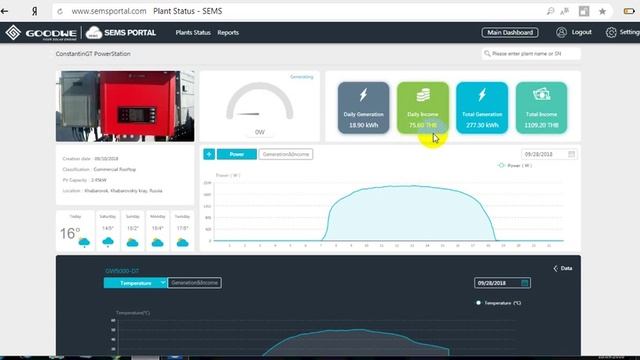Click Sunday's weather icon
The image size is (640, 360).
coord(132,242)
